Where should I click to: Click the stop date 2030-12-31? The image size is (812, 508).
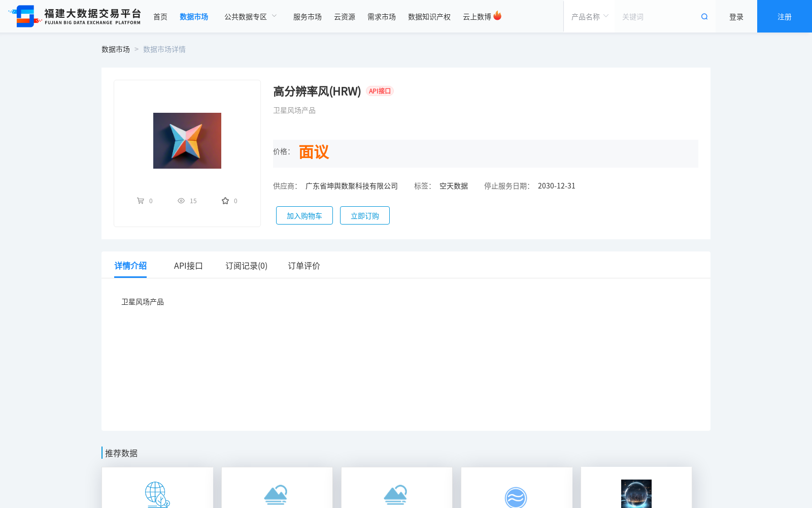(557, 186)
